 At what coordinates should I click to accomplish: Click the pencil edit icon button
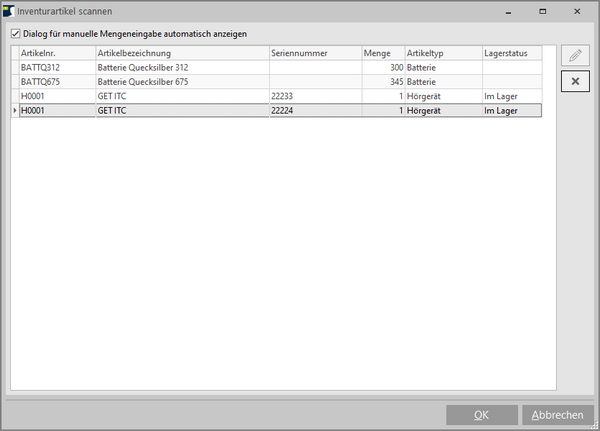(x=575, y=56)
